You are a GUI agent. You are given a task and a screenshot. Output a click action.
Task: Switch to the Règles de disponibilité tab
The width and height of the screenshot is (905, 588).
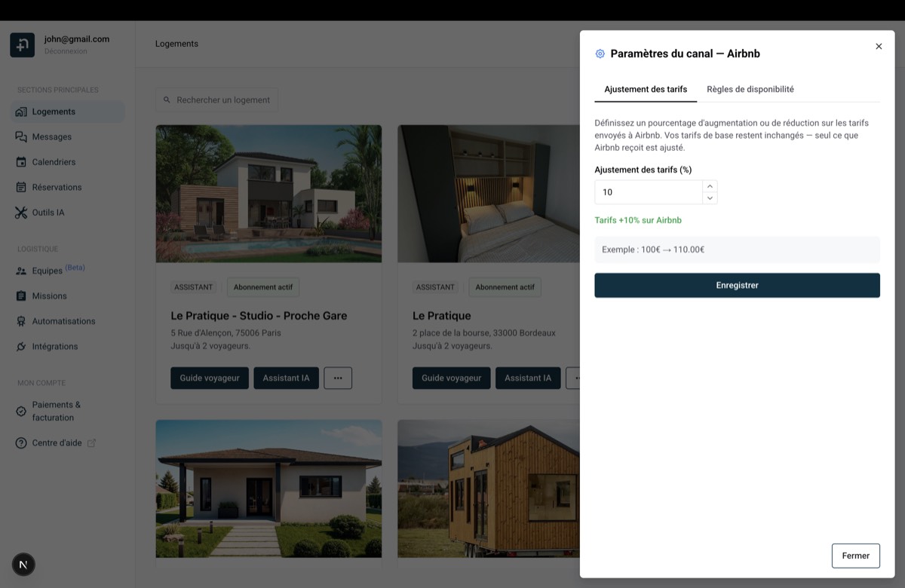[x=750, y=89]
